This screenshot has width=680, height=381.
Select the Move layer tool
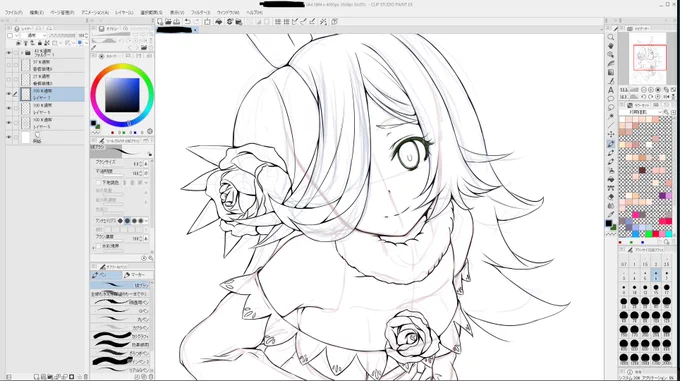coord(611,134)
